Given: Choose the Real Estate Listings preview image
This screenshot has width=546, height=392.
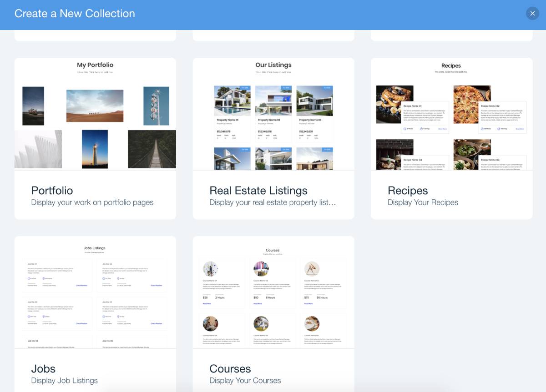Looking at the screenshot, I should click(273, 114).
